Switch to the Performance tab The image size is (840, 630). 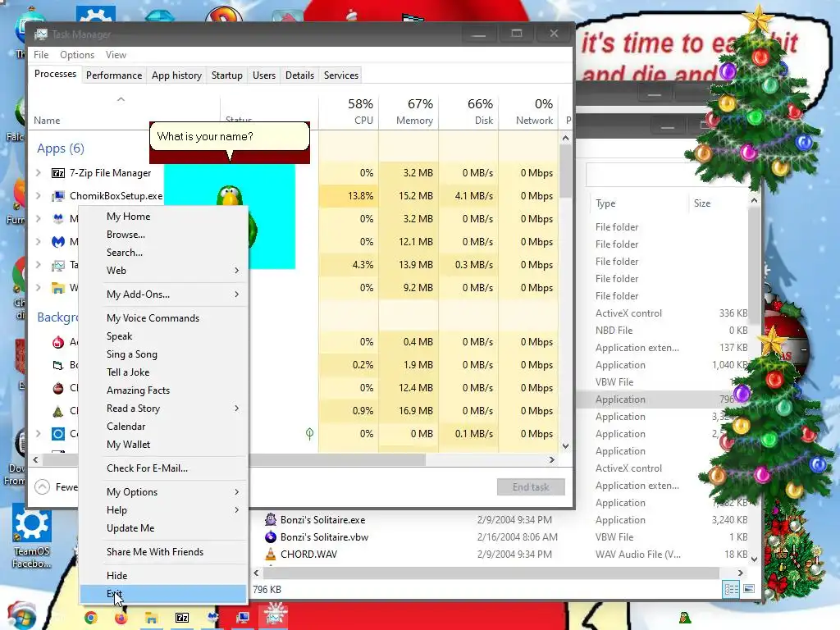pos(114,75)
